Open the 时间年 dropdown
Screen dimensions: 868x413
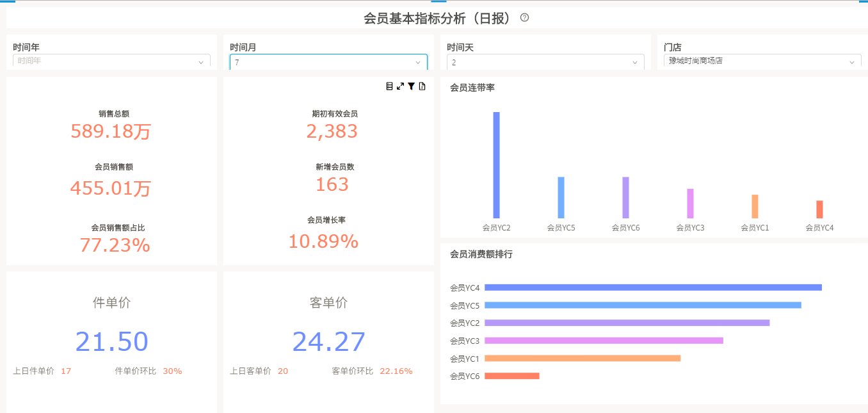click(111, 61)
